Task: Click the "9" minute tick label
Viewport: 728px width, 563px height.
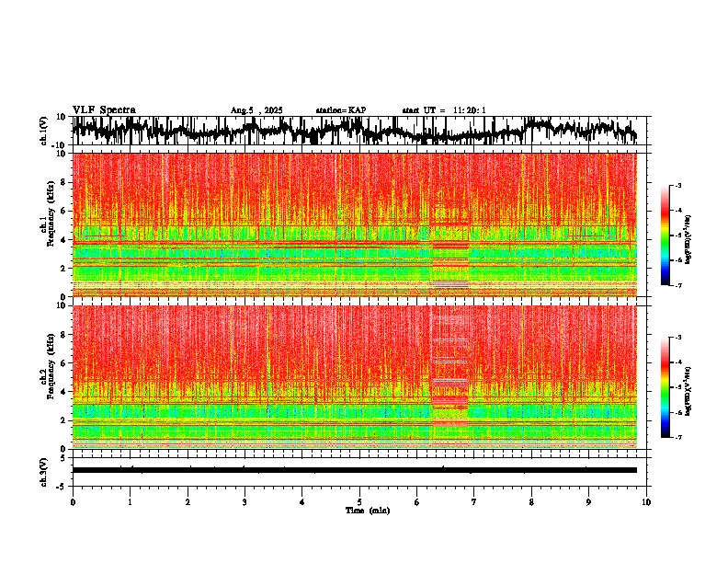Action: pos(588,502)
